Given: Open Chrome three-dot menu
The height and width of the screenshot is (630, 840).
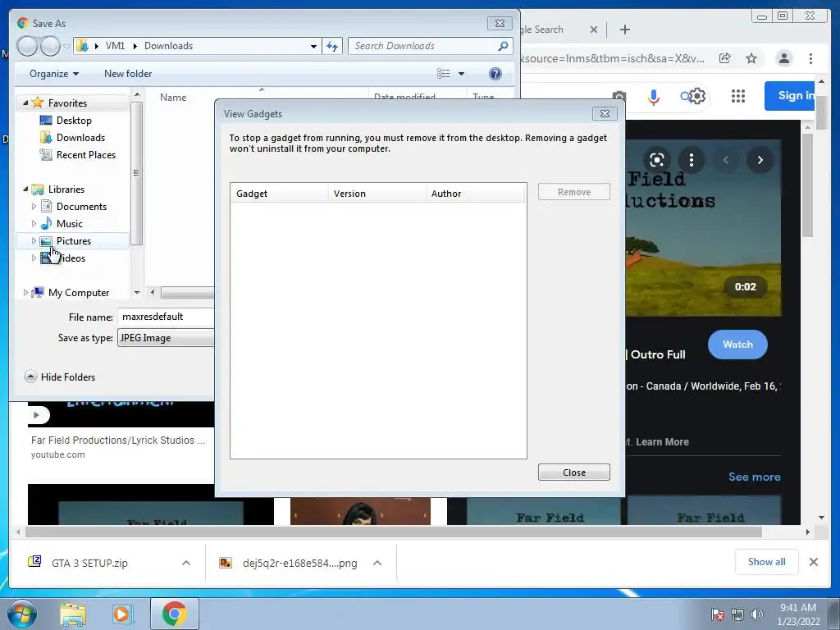Looking at the screenshot, I should coord(810,58).
